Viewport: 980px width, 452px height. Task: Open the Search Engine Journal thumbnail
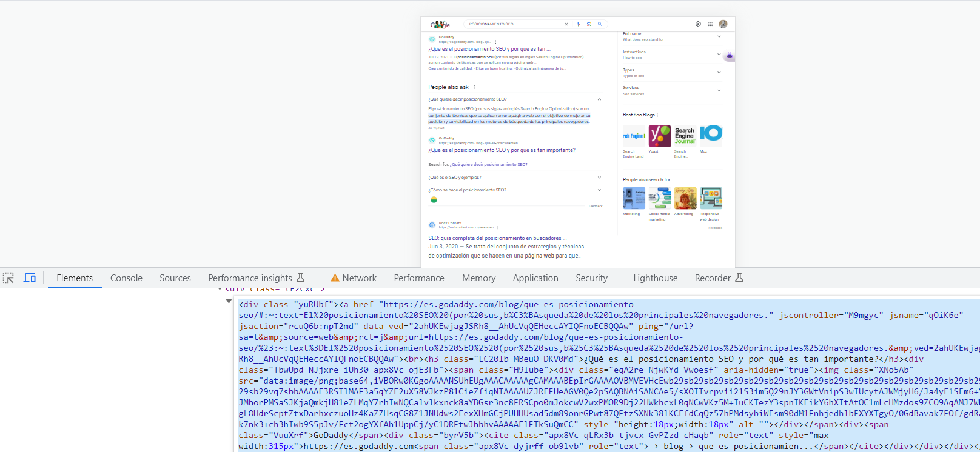(685, 136)
